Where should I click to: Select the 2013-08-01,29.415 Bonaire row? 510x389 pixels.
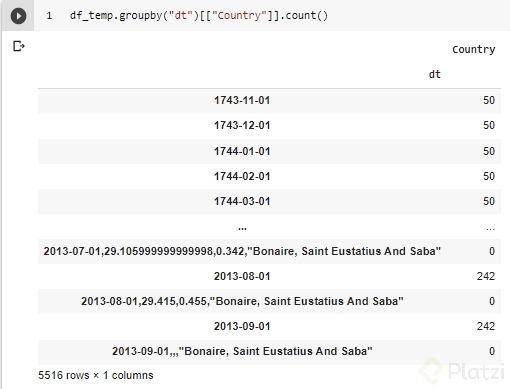coord(242,301)
